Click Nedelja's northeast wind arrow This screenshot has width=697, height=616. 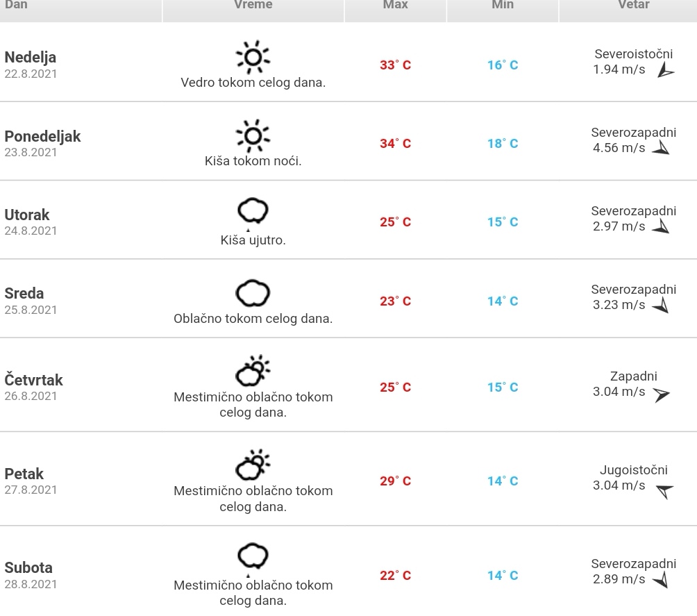pyautogui.click(x=666, y=70)
